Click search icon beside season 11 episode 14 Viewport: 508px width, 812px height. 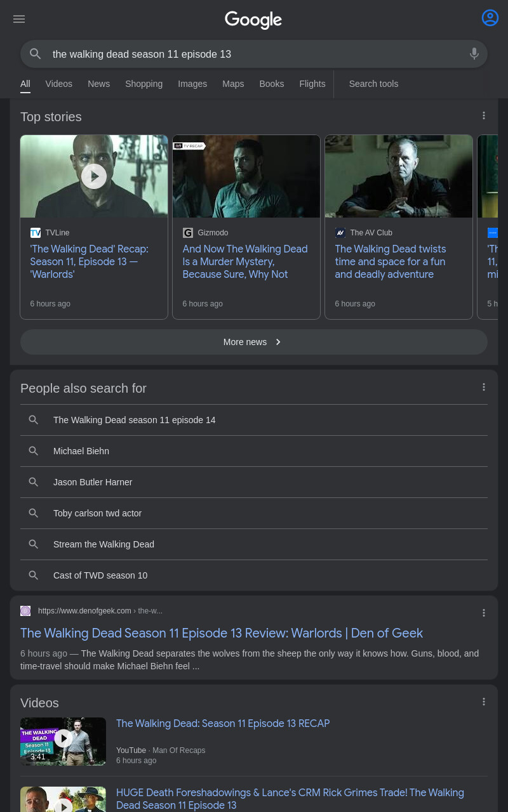pos(34,420)
